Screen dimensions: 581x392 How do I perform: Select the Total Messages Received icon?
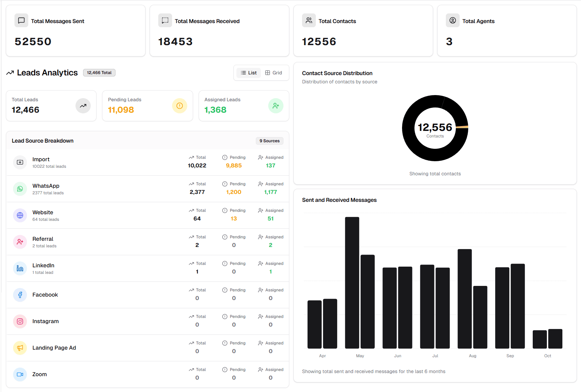(x=165, y=20)
